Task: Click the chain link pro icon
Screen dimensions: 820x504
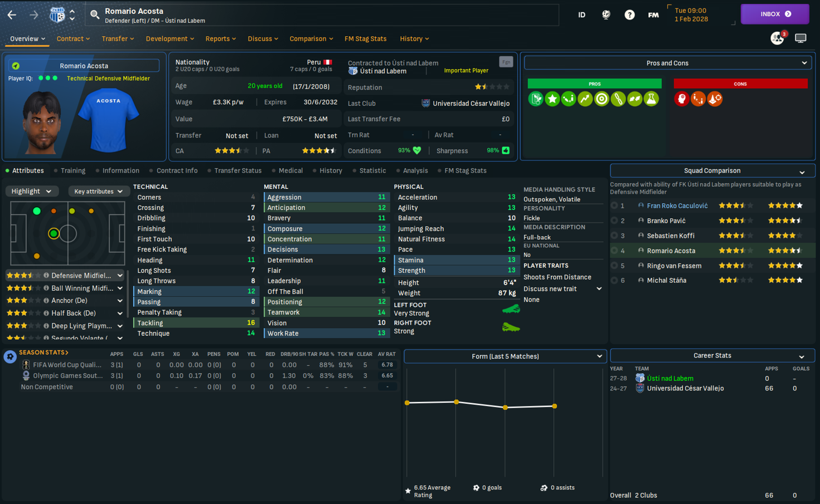Action: coord(618,99)
